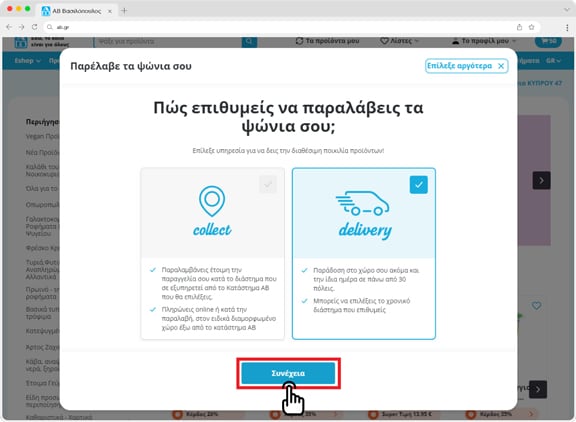
Task: Tick the collect option checkbox
Action: coord(268,184)
